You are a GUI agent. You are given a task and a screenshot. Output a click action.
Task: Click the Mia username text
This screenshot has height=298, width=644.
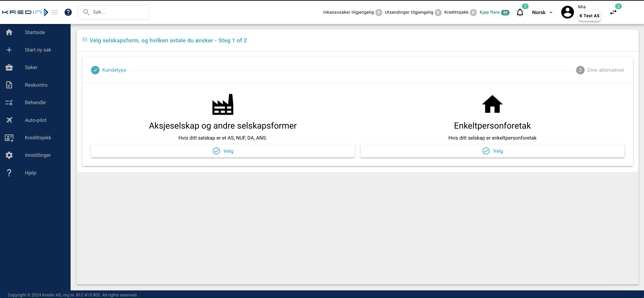click(582, 7)
